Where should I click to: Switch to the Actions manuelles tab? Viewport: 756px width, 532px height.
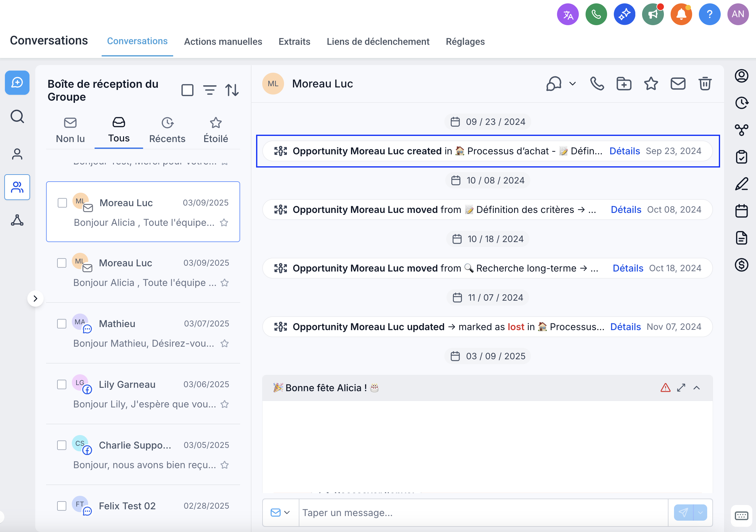[223, 41]
